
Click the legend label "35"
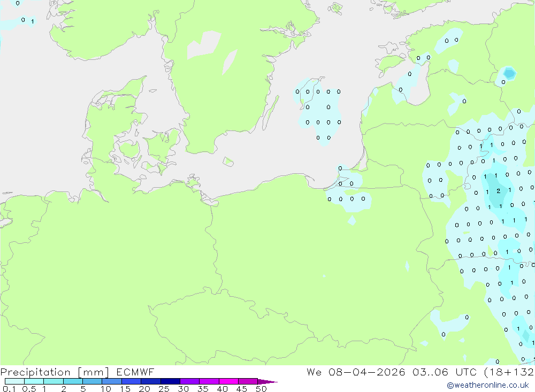point(203,389)
